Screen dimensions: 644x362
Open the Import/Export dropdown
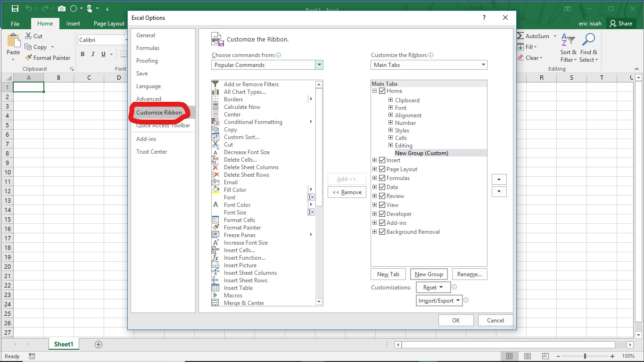439,301
